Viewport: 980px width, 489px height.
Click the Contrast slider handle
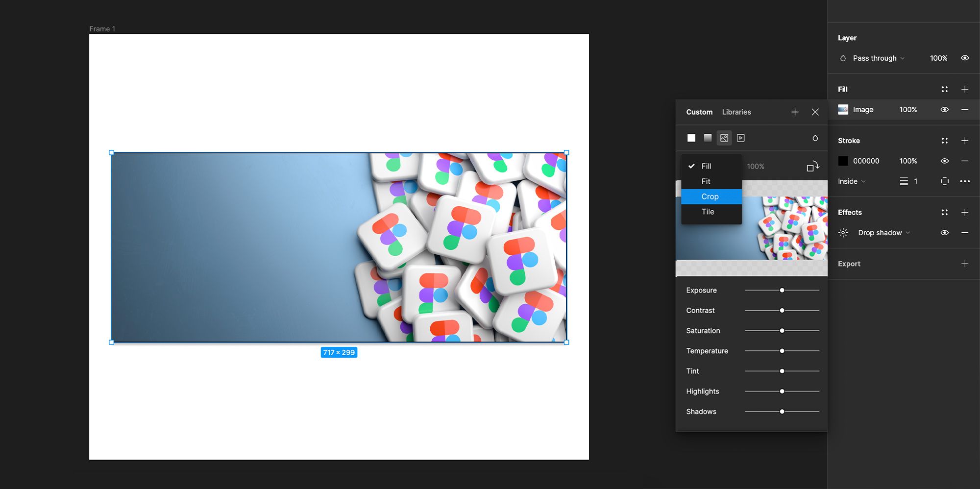pos(782,311)
